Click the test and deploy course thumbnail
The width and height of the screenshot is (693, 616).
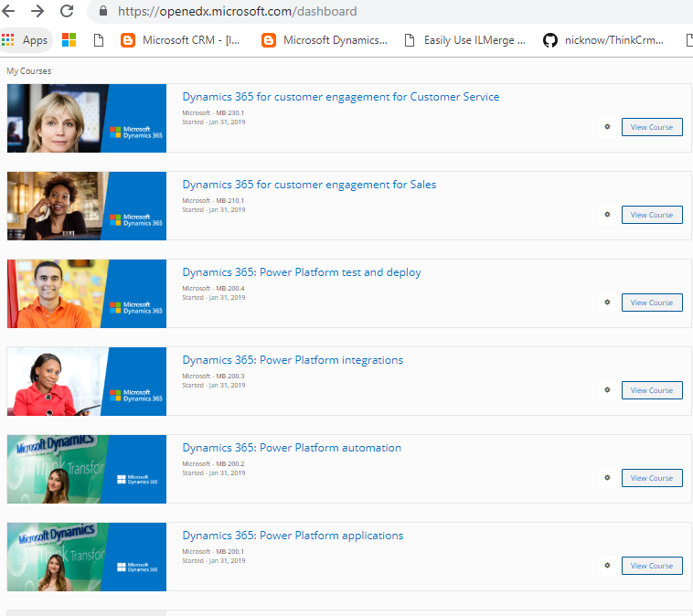pos(87,294)
